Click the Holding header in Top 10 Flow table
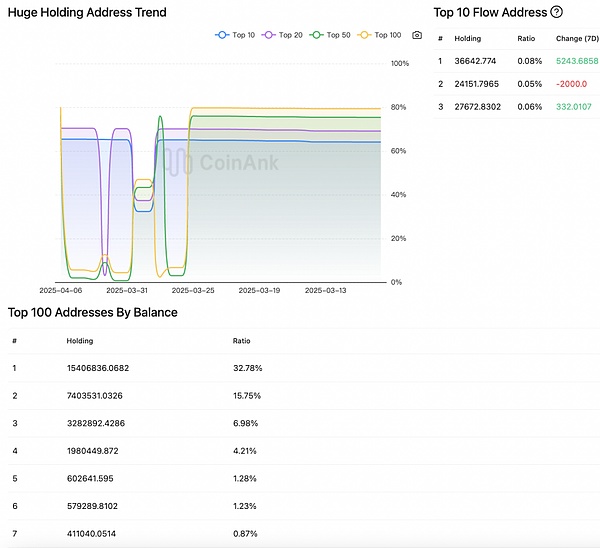This screenshot has height=548, width=600. 467,38
